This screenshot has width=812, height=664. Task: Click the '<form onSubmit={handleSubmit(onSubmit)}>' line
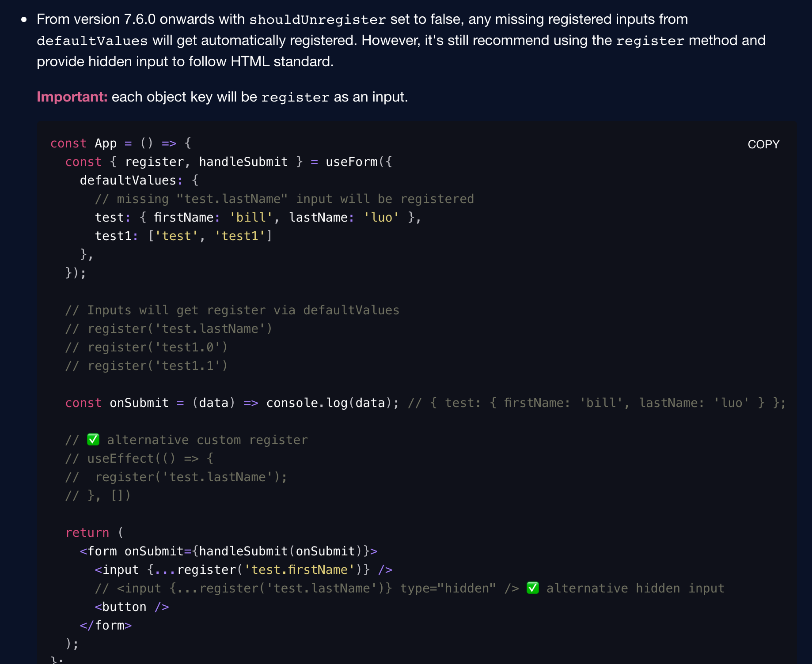click(x=228, y=551)
